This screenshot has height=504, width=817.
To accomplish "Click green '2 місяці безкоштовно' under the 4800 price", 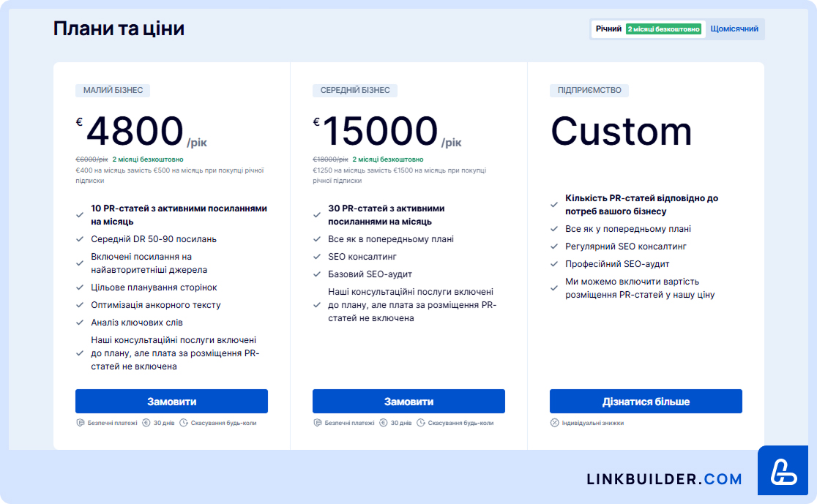I will [148, 159].
